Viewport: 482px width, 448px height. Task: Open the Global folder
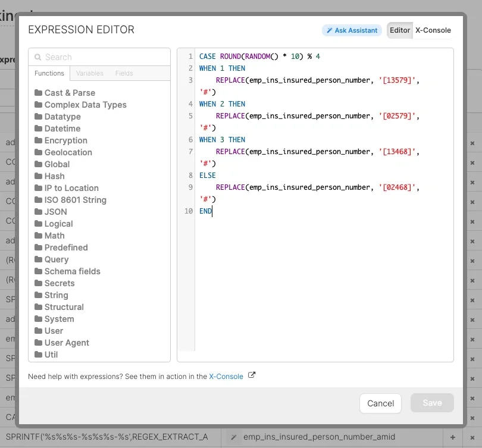pos(52,164)
